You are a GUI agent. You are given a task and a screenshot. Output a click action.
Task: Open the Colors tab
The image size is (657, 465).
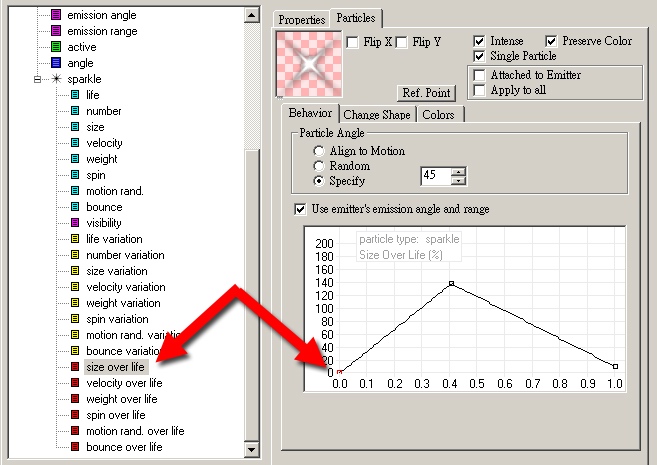point(438,115)
